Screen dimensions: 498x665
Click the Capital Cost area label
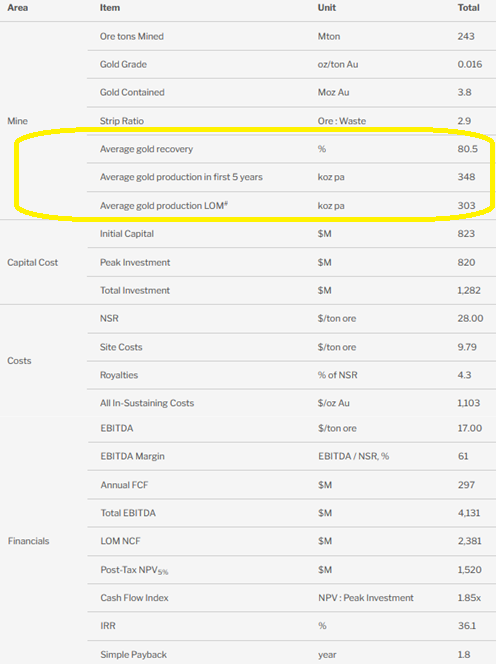coord(32,263)
